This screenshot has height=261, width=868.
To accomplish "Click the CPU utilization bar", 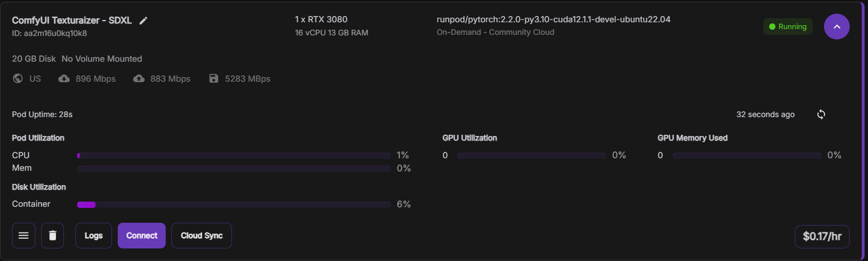I will 234,155.
